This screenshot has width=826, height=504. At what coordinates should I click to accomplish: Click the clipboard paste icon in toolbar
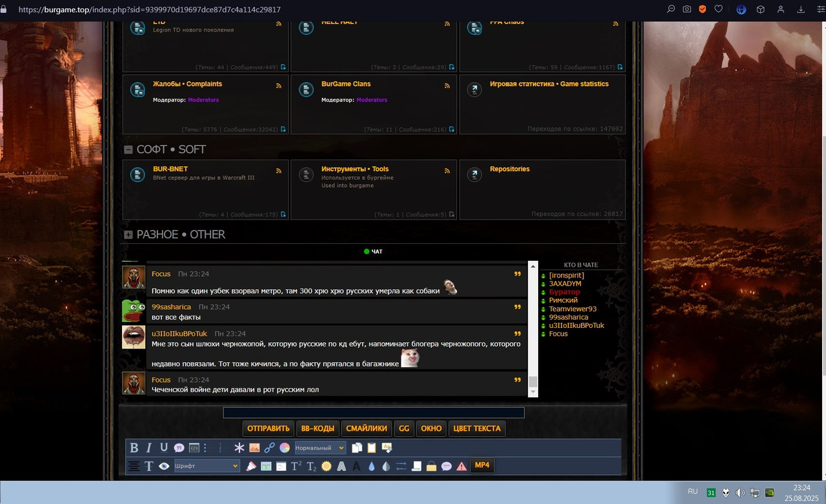coord(372,448)
